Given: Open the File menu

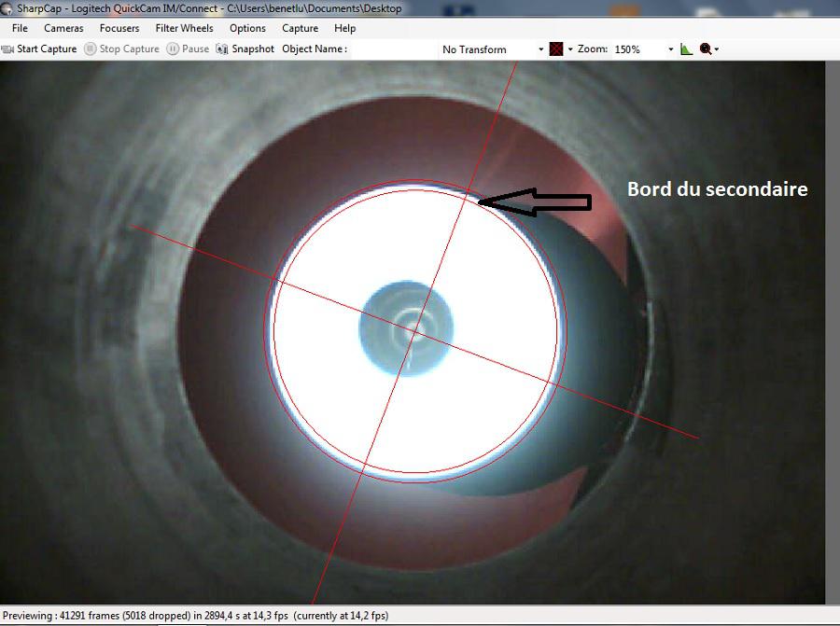Looking at the screenshot, I should point(20,28).
